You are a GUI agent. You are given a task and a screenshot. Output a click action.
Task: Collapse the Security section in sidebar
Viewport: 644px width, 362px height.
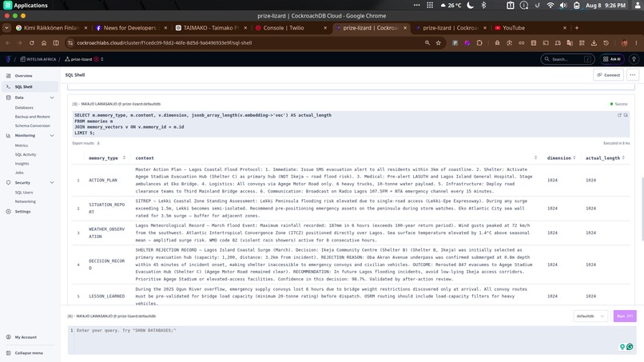(52, 182)
